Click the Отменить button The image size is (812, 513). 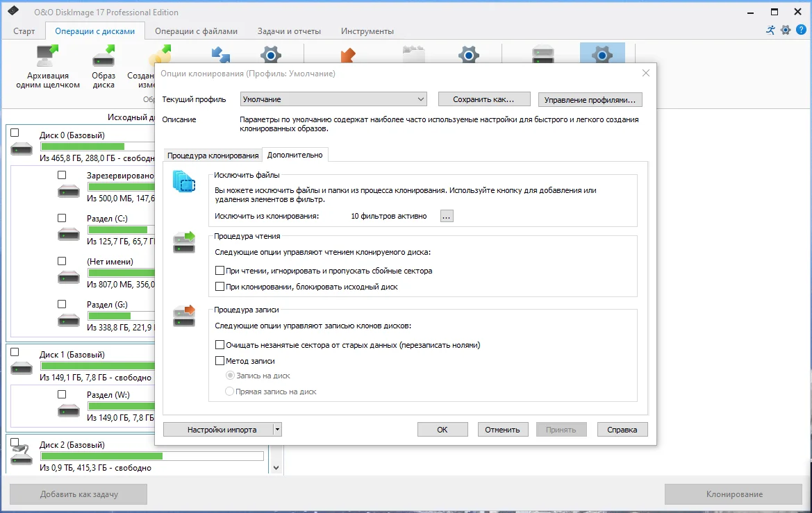click(x=502, y=429)
